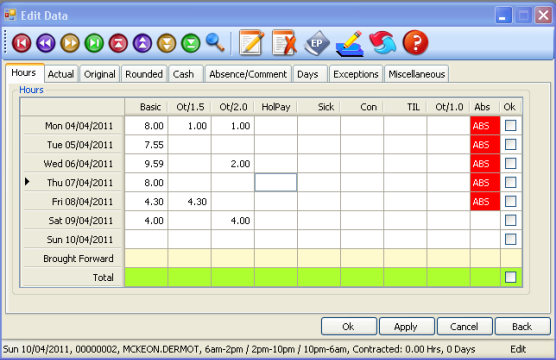556x360 pixels.
Task: Click the Apply button
Action: pyautogui.click(x=406, y=326)
